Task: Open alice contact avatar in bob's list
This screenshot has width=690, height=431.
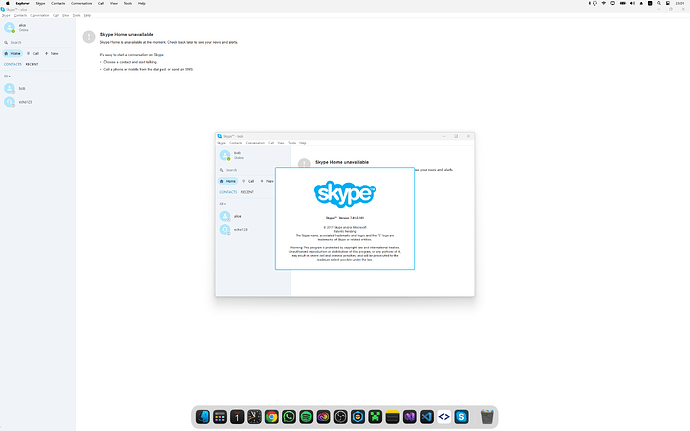Action: (x=225, y=216)
